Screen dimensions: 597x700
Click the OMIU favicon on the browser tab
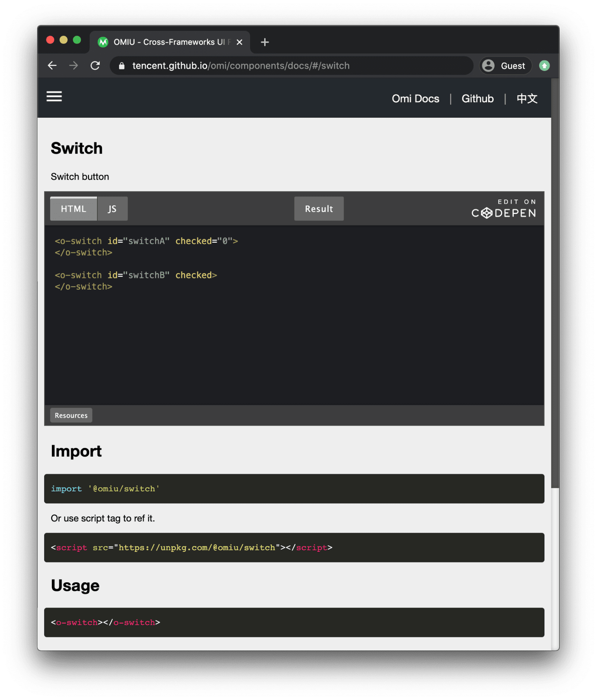point(103,42)
